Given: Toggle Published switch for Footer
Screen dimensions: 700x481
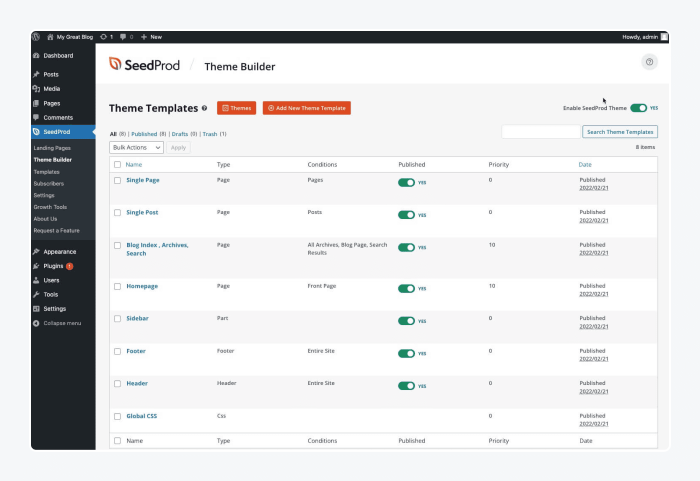Looking at the screenshot, I should [406, 353].
